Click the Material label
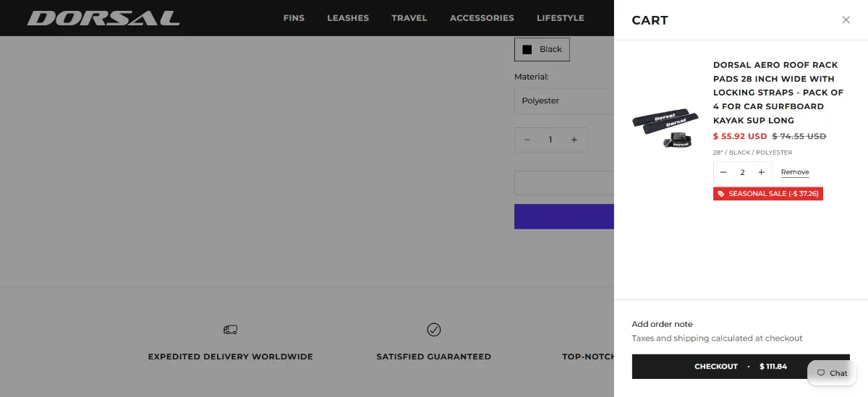The width and height of the screenshot is (868, 397). pos(532,77)
